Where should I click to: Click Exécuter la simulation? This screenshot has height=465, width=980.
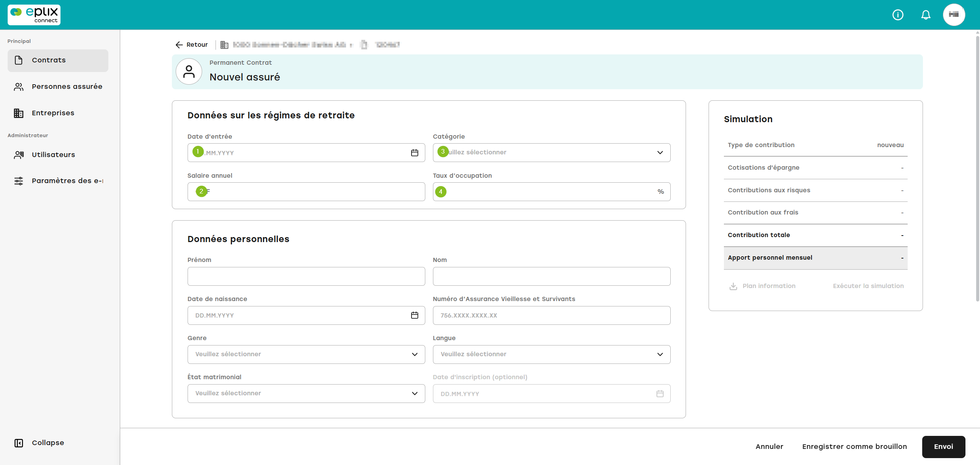pos(868,286)
